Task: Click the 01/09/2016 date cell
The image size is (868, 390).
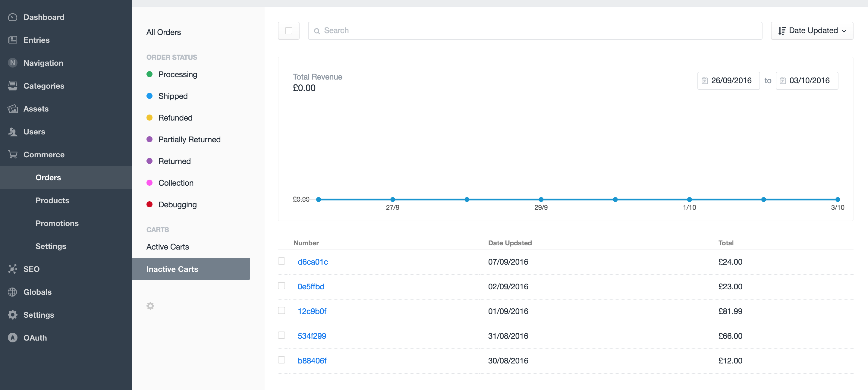Action: coord(508,311)
